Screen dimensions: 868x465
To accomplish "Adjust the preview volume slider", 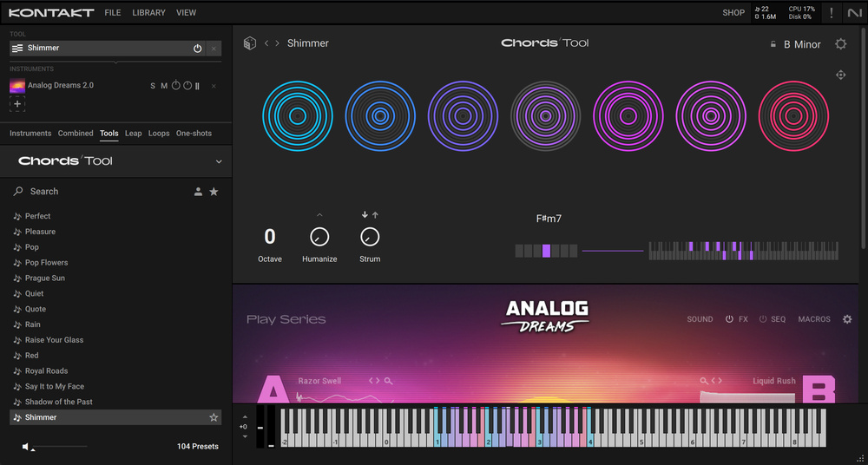I will tap(60, 446).
